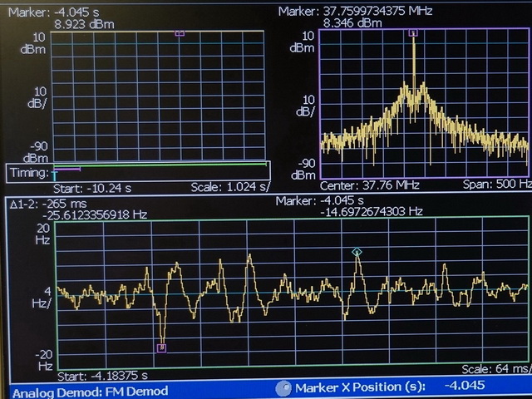Click the Marker: -4.045 s readout above power plot

tap(53, 12)
